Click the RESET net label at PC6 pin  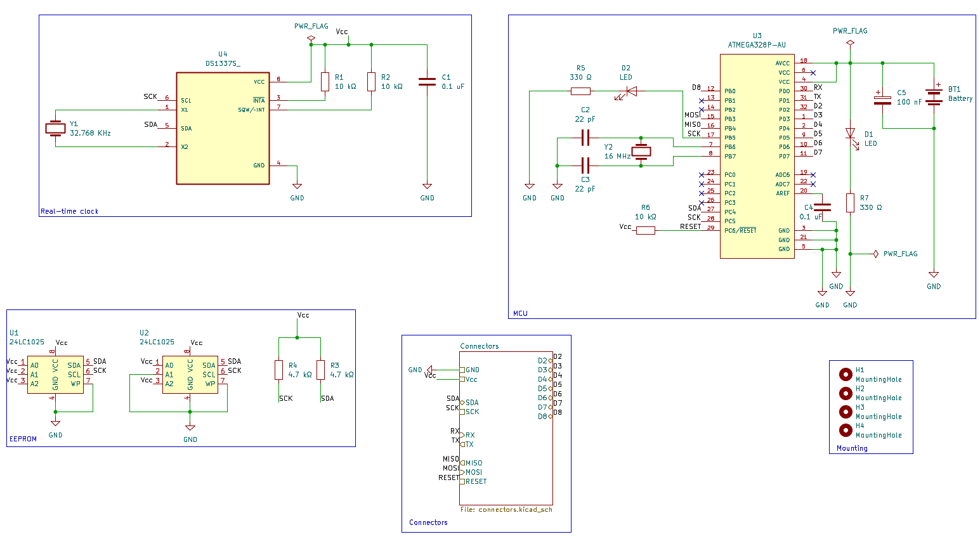691,226
